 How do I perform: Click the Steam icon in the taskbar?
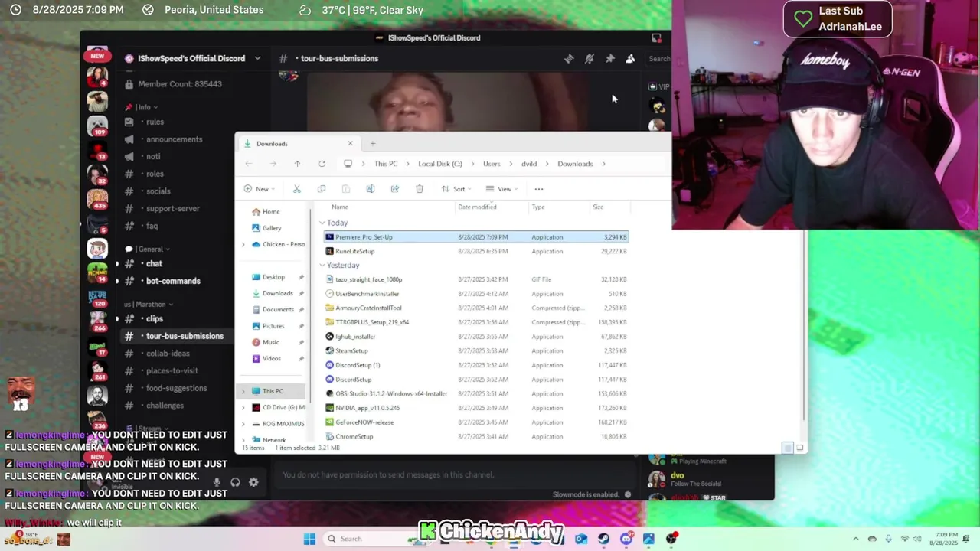point(604,539)
